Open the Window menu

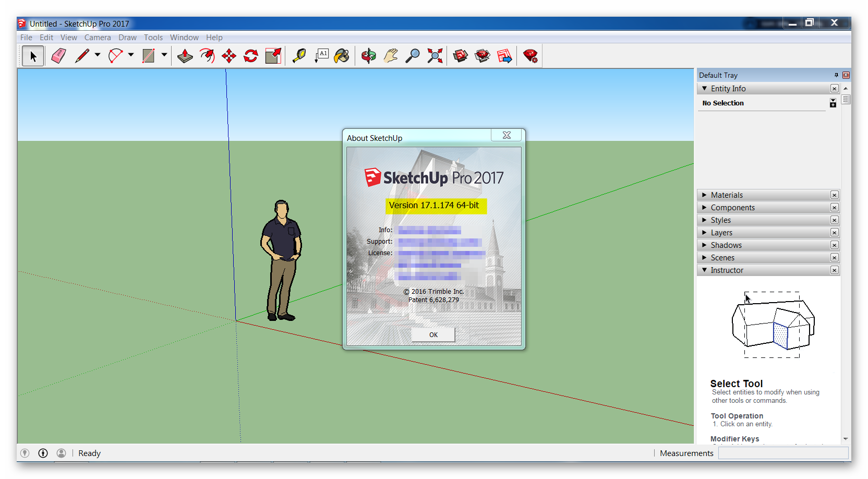click(x=184, y=38)
